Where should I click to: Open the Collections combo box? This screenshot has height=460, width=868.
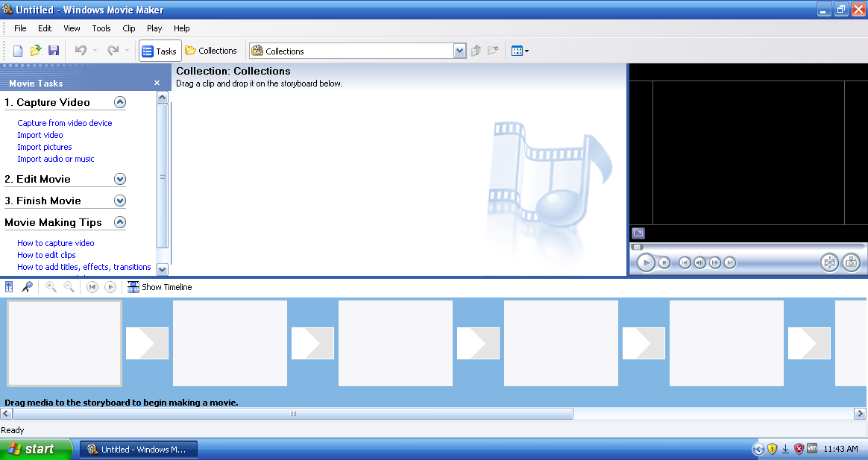point(358,51)
